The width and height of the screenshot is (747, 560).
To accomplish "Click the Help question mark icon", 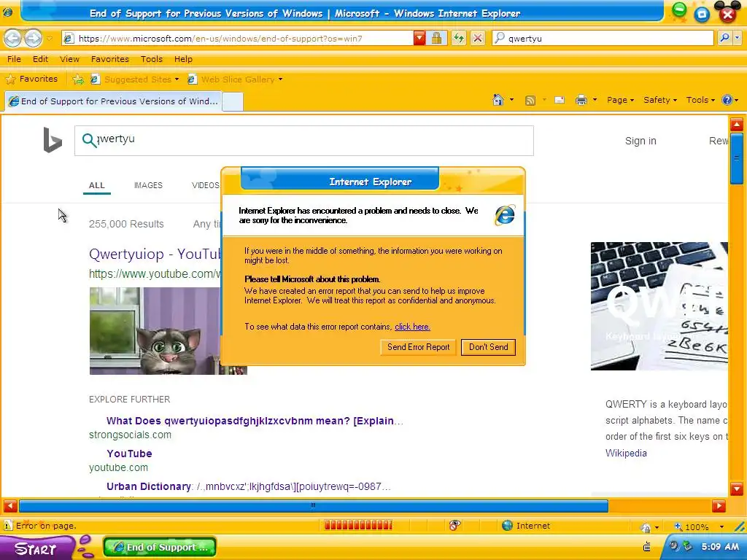I will 727,100.
